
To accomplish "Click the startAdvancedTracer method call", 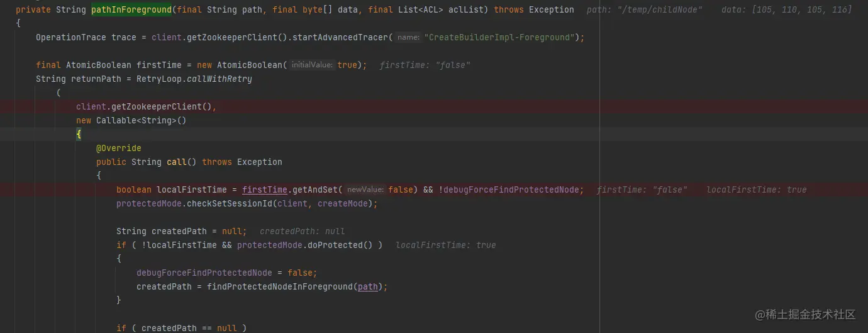I will (347, 38).
